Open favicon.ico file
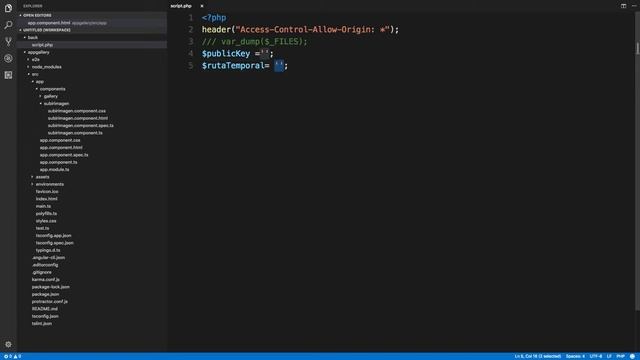 (x=47, y=191)
